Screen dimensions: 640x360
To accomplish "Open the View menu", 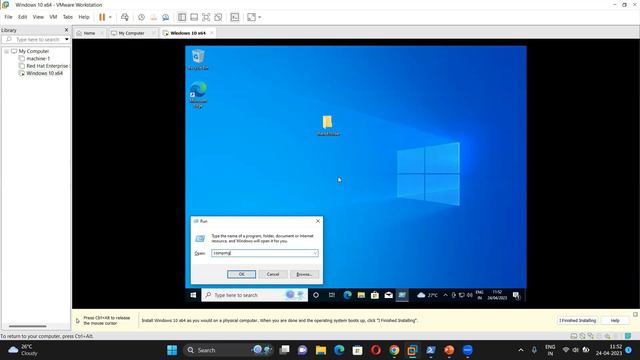I will point(38,17).
